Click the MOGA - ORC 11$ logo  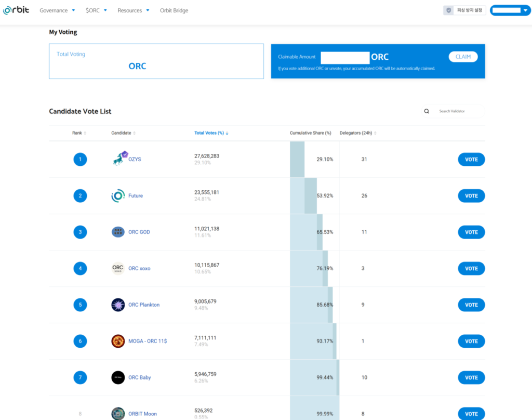click(118, 341)
